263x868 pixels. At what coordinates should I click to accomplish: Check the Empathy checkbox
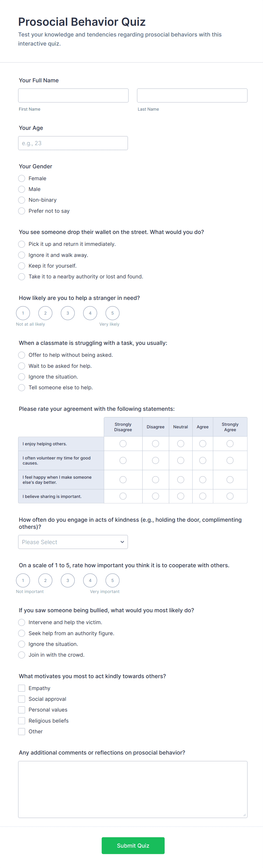click(x=21, y=688)
